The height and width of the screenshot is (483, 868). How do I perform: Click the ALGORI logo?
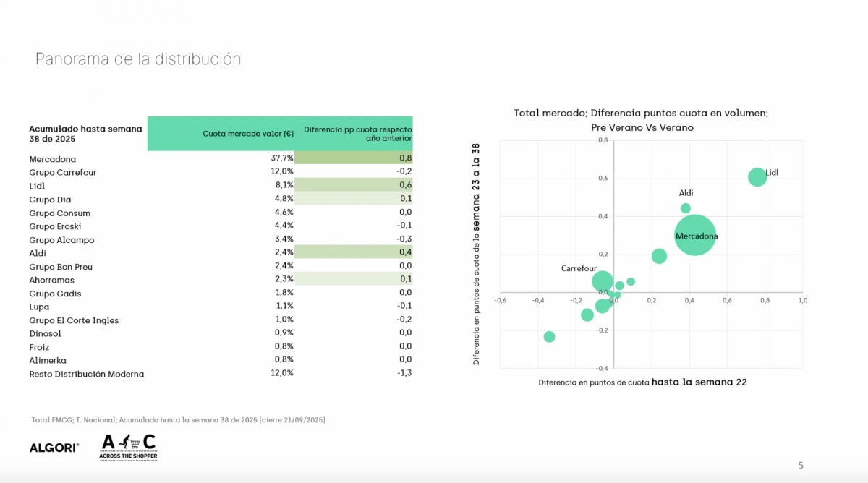(54, 448)
